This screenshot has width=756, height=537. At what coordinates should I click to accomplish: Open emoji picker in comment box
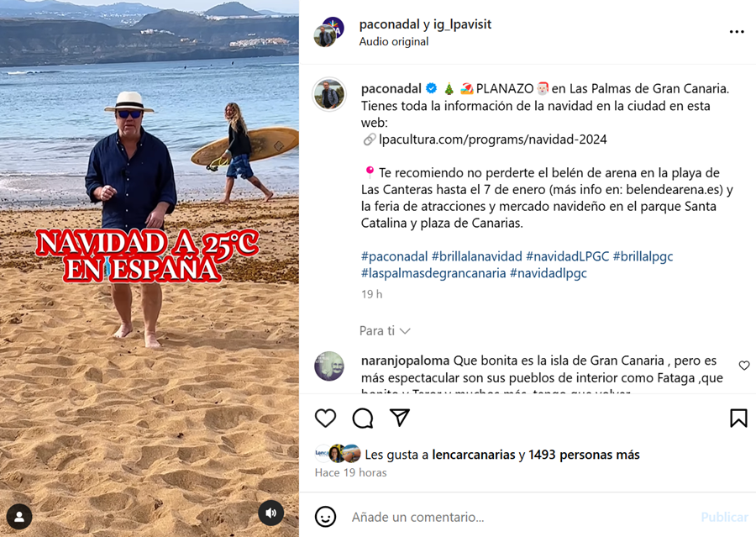pos(325,517)
